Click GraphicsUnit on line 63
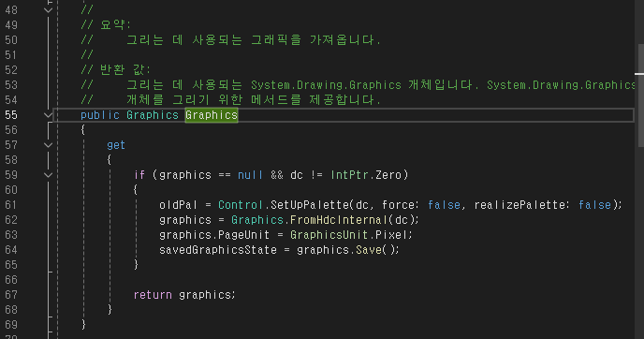The width and height of the screenshot is (644, 339). pyautogui.click(x=329, y=235)
